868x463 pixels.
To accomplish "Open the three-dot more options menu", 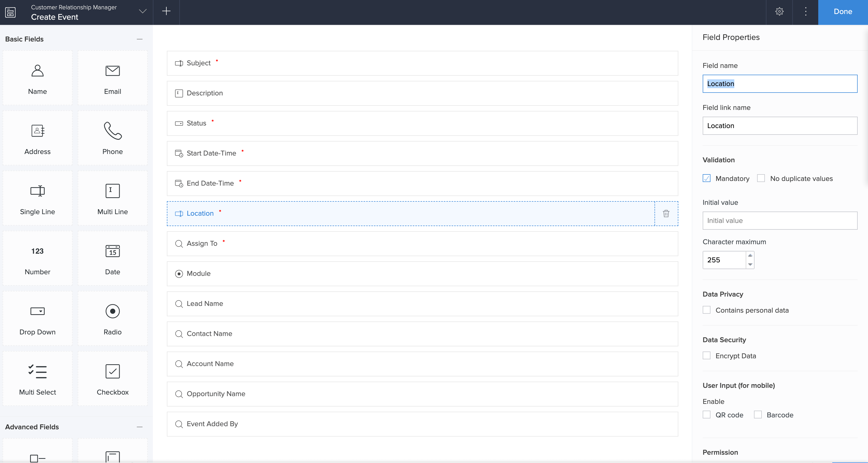I will [805, 11].
